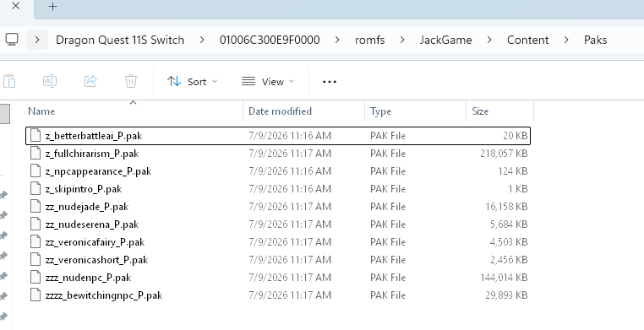Click the file icon of z_npcappearance_P.pak
Screen dimensions: 644x330
click(x=35, y=171)
